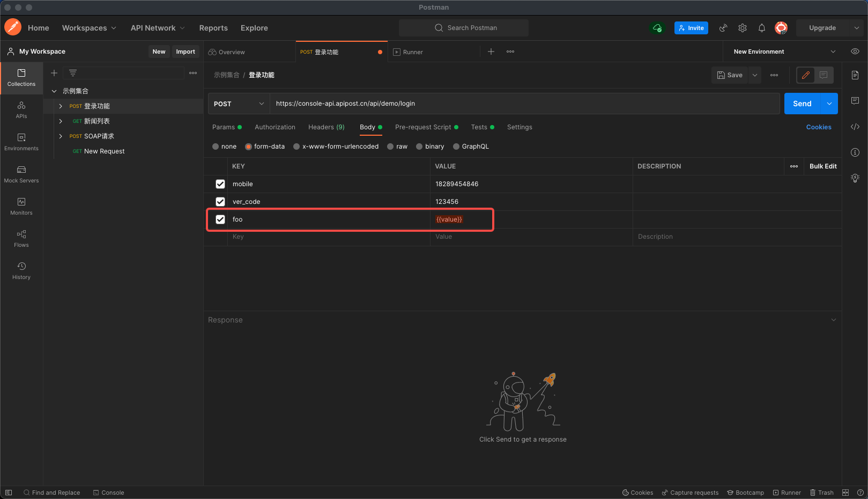Open the Send options dropdown arrow
The width and height of the screenshot is (868, 499).
(829, 104)
